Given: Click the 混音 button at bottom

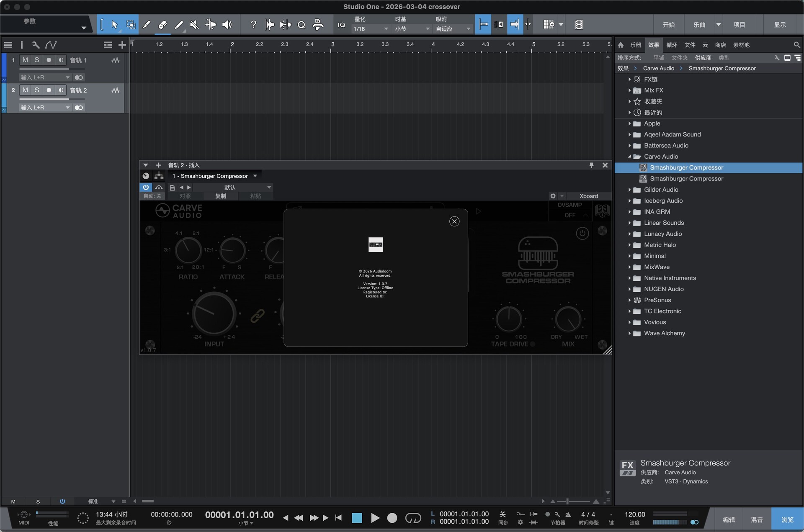Looking at the screenshot, I should (757, 519).
